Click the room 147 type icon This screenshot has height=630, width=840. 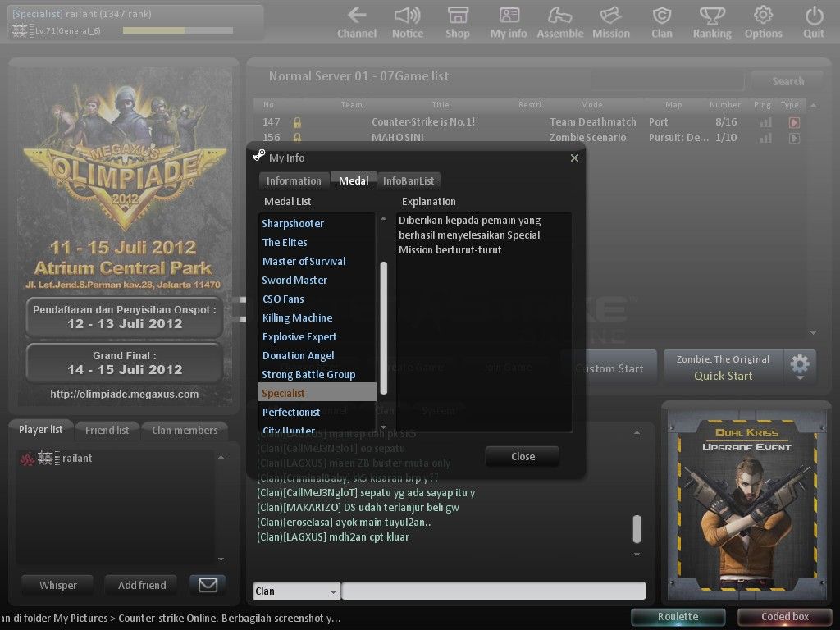click(794, 123)
